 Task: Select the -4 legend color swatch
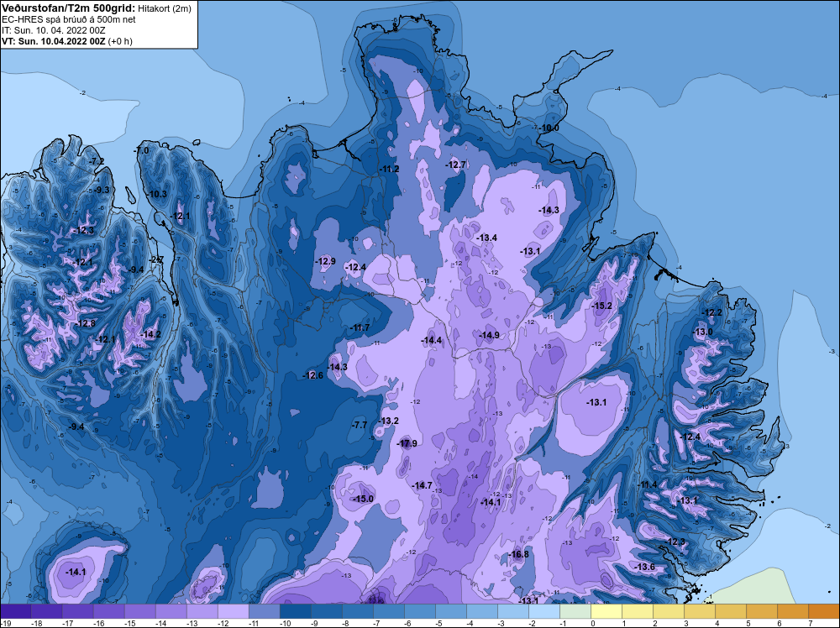tap(482, 611)
